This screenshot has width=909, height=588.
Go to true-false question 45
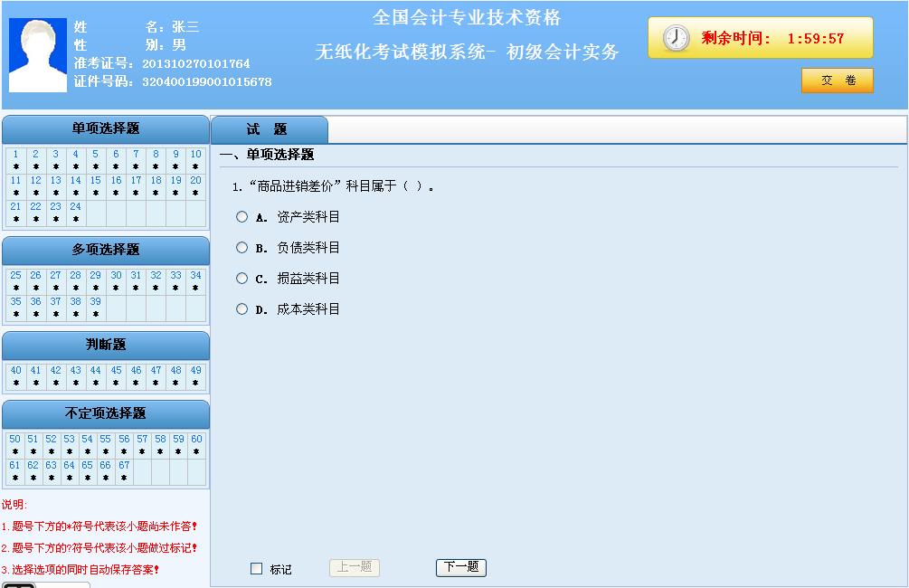pyautogui.click(x=116, y=371)
